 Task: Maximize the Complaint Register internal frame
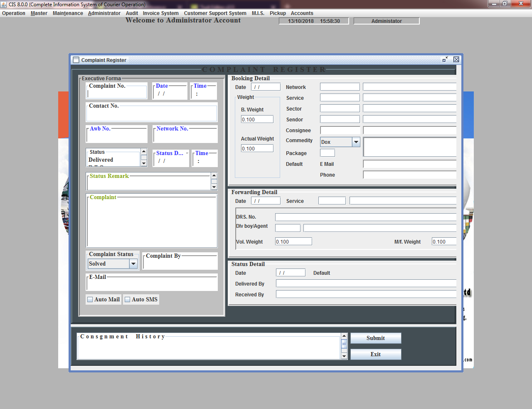click(x=445, y=59)
